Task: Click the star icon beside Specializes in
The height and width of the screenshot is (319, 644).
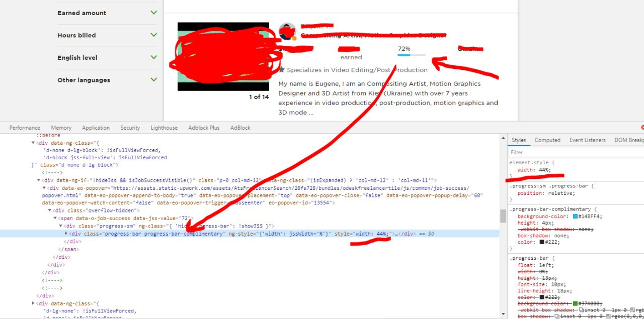Action: (282, 69)
